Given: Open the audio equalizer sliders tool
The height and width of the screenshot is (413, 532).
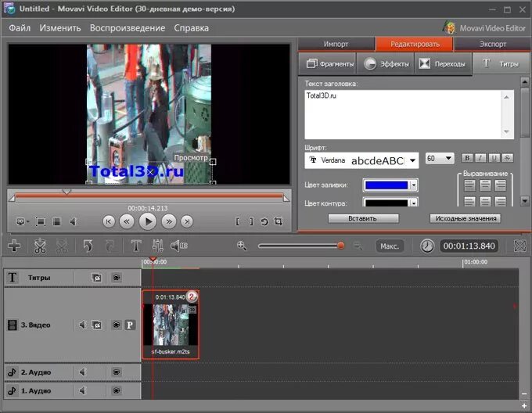Looking at the screenshot, I should (x=158, y=246).
